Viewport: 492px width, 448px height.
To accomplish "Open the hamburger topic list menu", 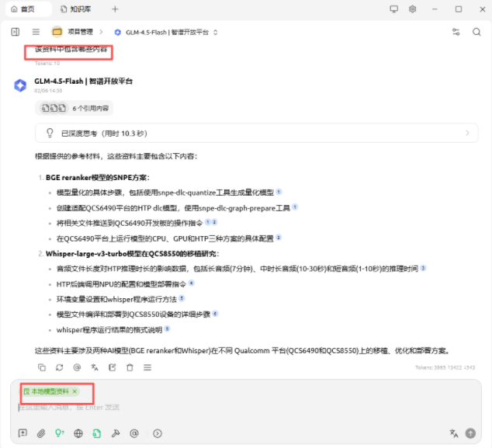I will coord(36,32).
